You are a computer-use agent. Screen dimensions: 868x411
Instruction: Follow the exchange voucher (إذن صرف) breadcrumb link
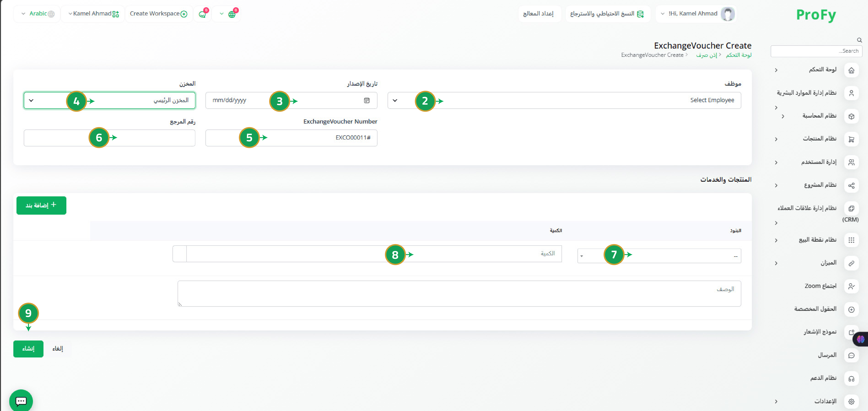click(x=707, y=55)
